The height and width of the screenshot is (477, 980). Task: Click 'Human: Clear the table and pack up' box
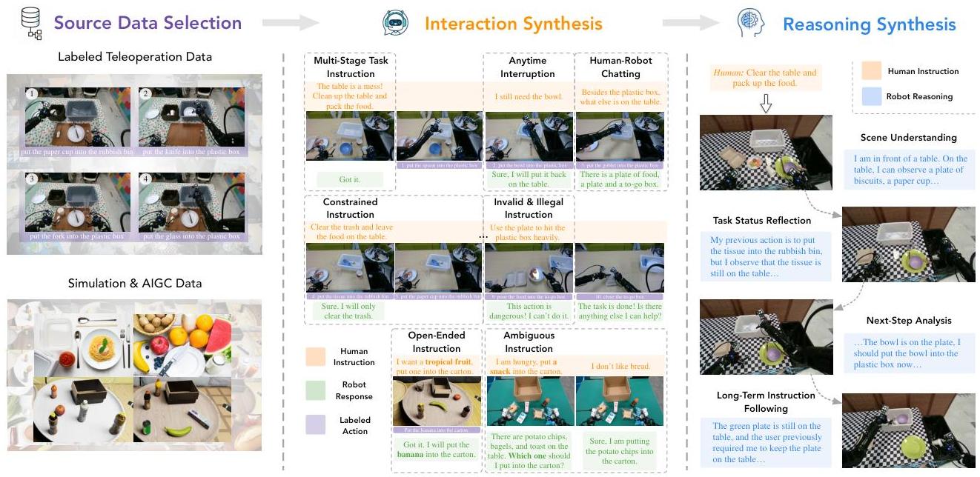coord(766,78)
